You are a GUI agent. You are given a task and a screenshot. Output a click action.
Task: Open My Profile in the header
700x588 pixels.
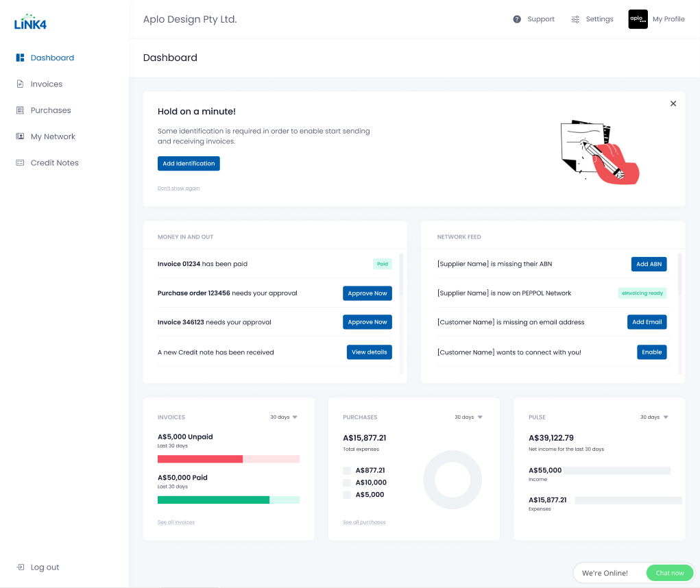(656, 19)
